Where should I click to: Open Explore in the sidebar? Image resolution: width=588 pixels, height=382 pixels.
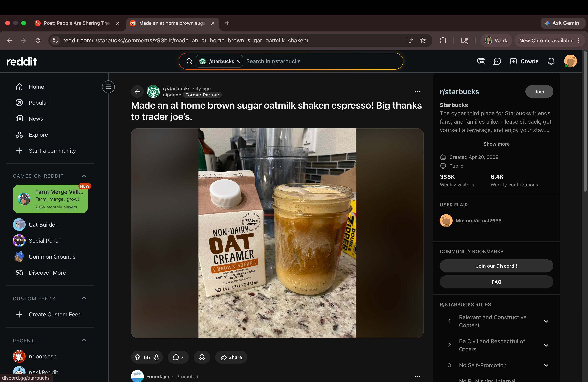coord(50,135)
